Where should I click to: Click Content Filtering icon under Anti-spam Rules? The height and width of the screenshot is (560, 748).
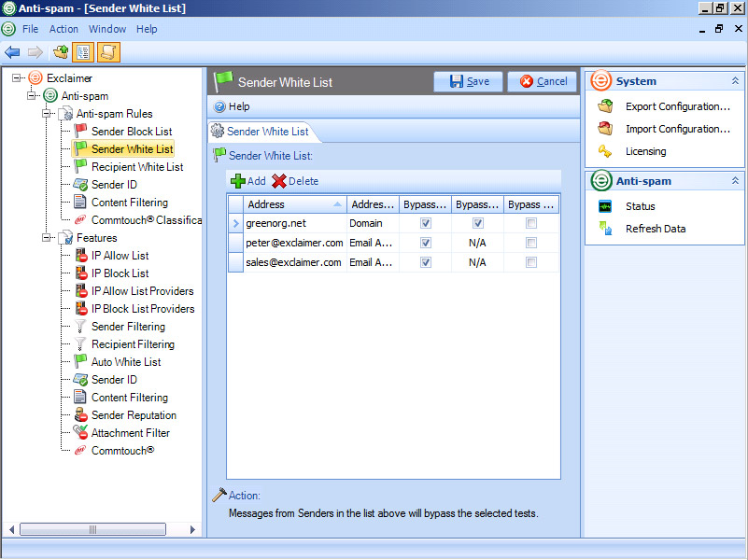(80, 203)
